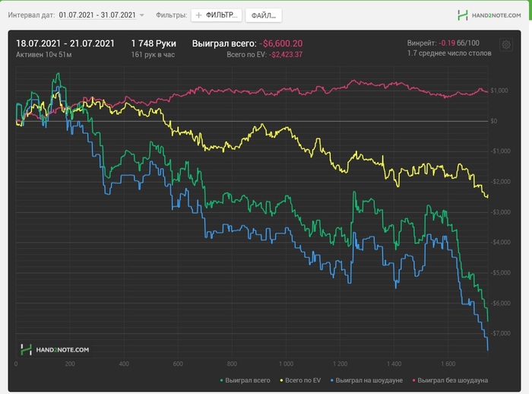
Task: Click the 1 748 Руки hand count
Action: [x=154, y=43]
